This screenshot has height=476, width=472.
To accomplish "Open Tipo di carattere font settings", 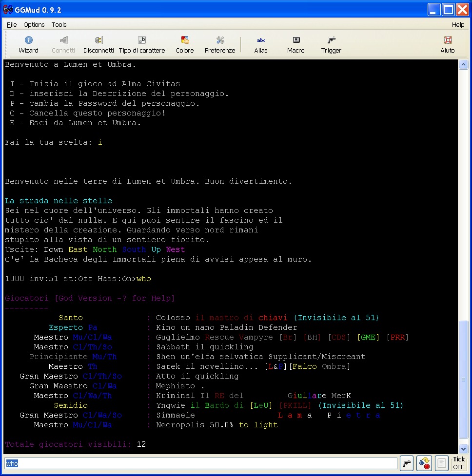I will (142, 44).
